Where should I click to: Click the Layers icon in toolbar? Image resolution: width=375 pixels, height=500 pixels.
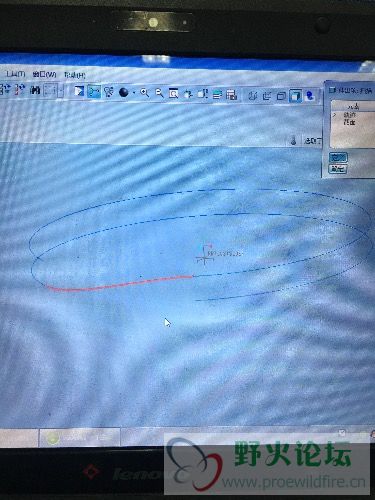[x=217, y=95]
